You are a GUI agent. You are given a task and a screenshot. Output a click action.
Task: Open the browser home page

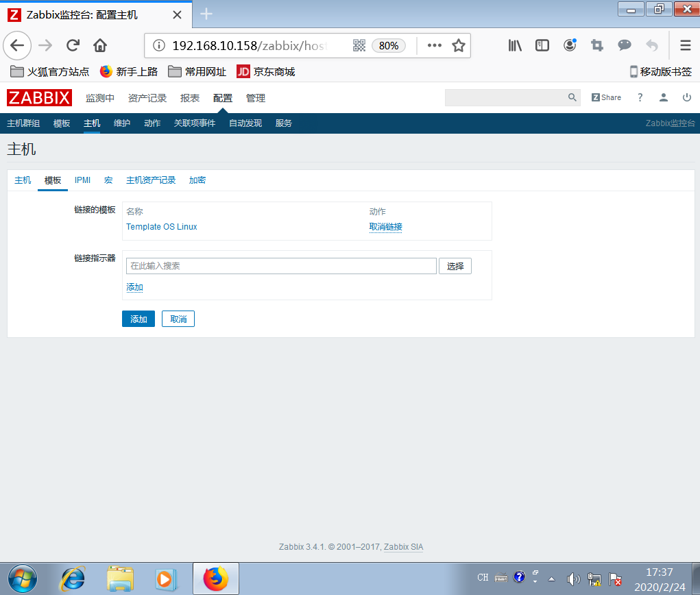(x=100, y=45)
